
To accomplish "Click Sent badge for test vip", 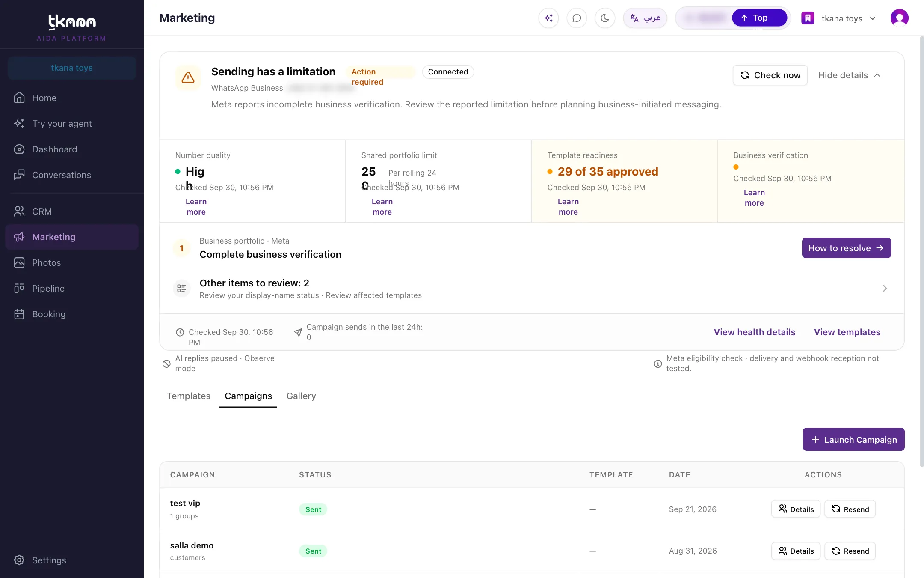I will pyautogui.click(x=313, y=509).
